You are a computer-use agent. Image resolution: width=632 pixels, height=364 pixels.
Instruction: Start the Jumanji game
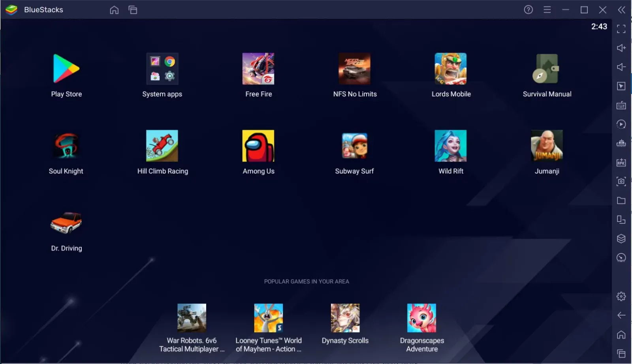(x=547, y=146)
